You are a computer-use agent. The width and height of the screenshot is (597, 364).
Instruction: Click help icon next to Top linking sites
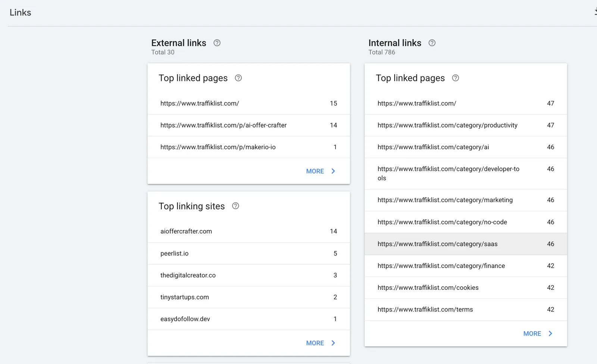click(235, 206)
